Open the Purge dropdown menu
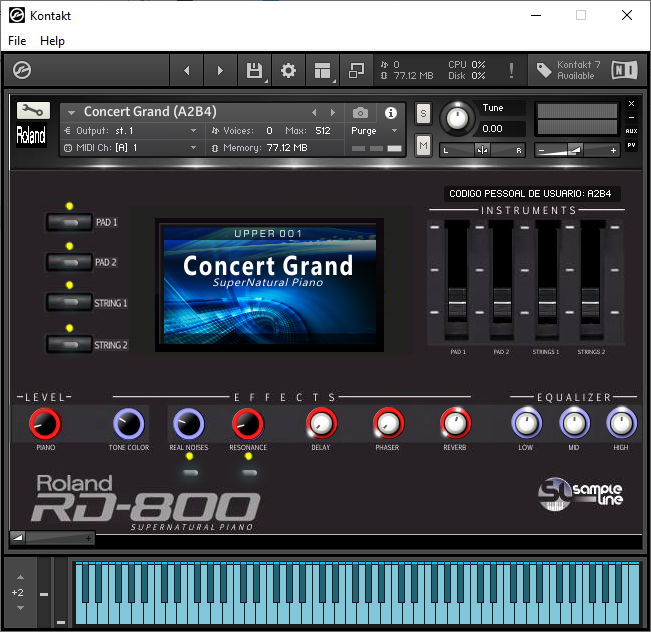651x632 pixels. click(x=374, y=131)
